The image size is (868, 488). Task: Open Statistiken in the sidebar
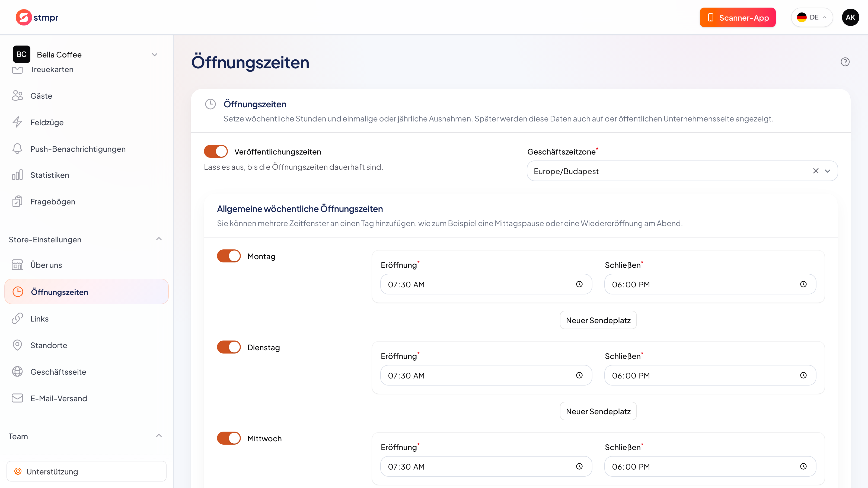click(86, 175)
